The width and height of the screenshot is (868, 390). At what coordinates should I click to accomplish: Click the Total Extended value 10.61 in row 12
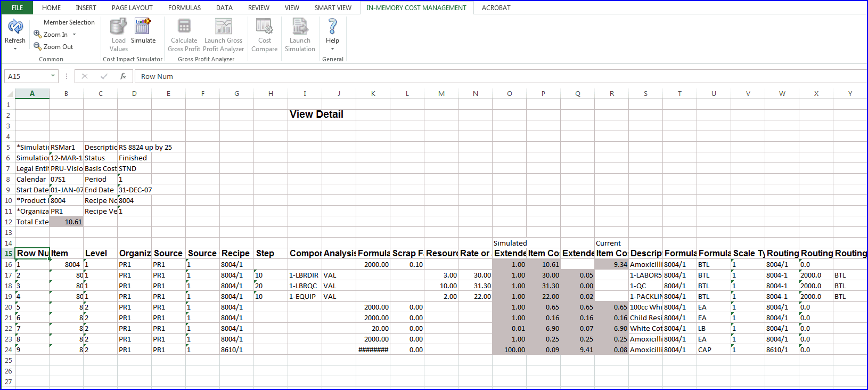pos(66,222)
